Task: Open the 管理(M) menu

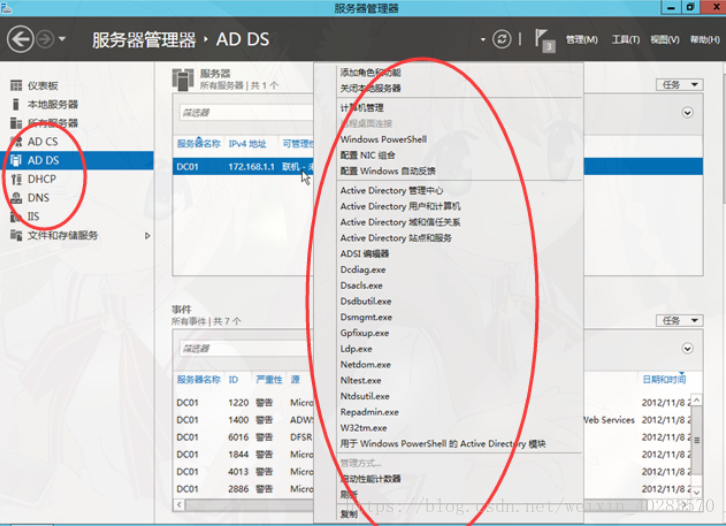Action: (582, 40)
